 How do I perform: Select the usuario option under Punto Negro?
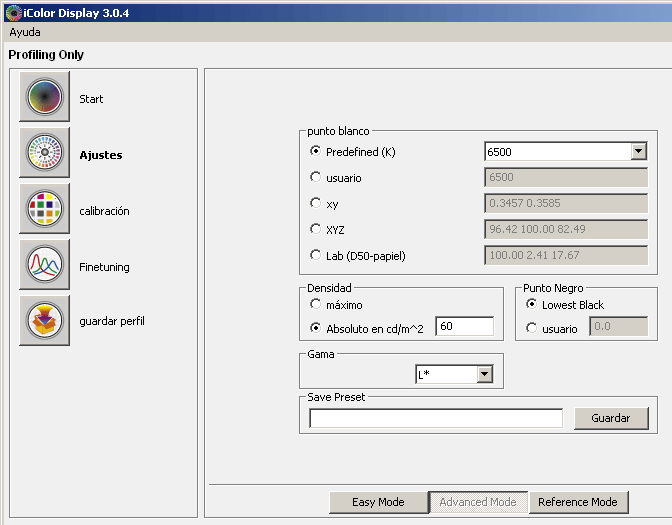coord(532,328)
